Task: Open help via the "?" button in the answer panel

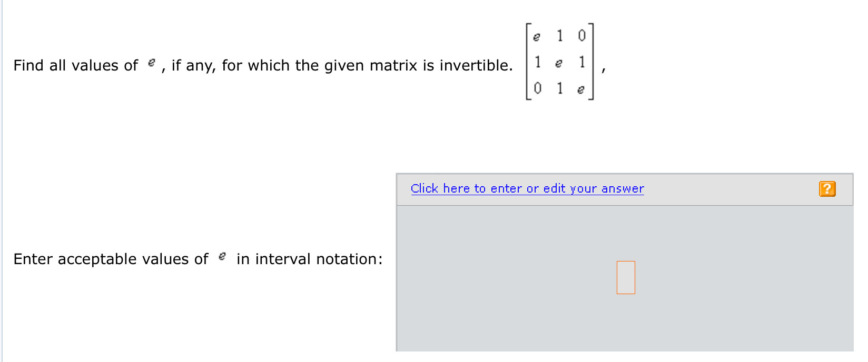Action: (x=826, y=188)
